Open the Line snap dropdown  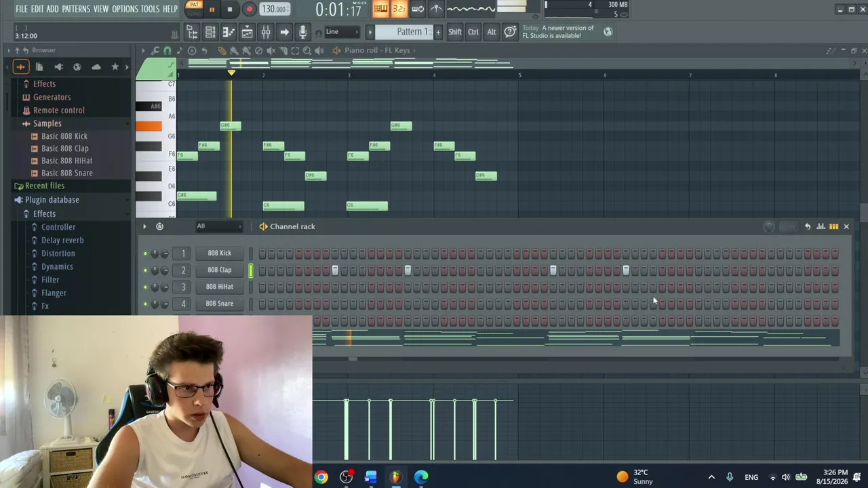click(342, 32)
